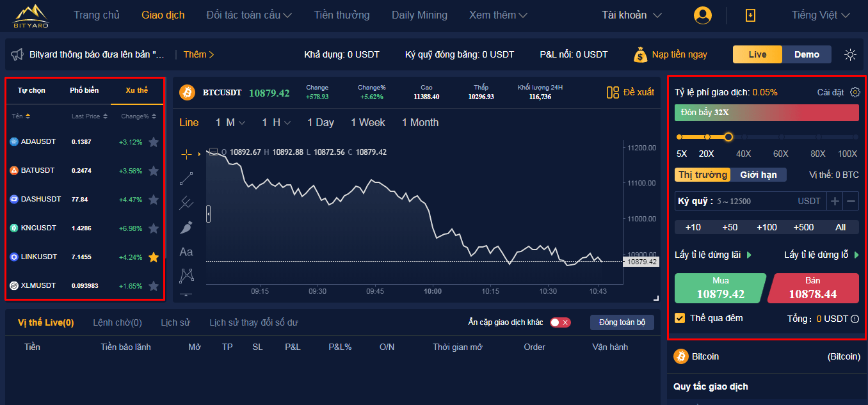Screen dimensions: 868x405
Task: Click the Ký quỹ margin input field
Action: [749, 201]
